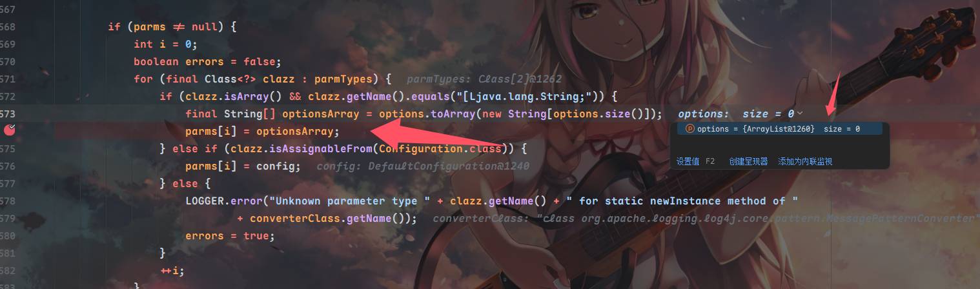Expand the options size inline hint chevron
The height and width of the screenshot is (289, 980).
801,114
